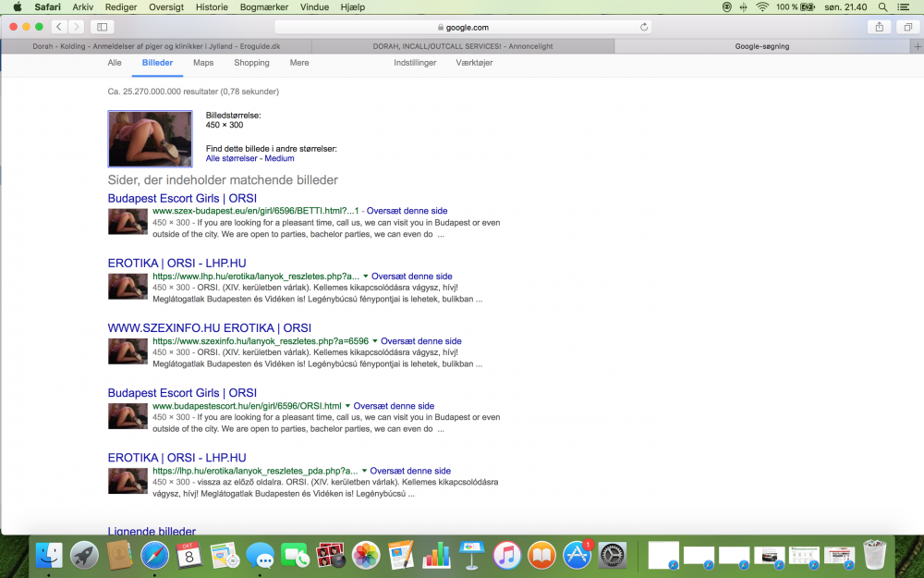
Task: Click the google.com address bar
Action: click(463, 27)
